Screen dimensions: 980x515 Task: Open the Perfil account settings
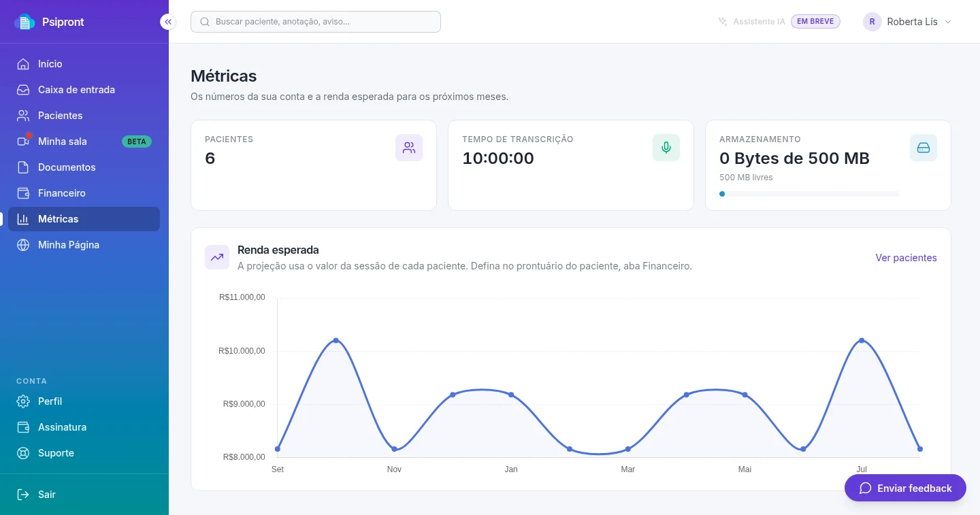[84, 401]
